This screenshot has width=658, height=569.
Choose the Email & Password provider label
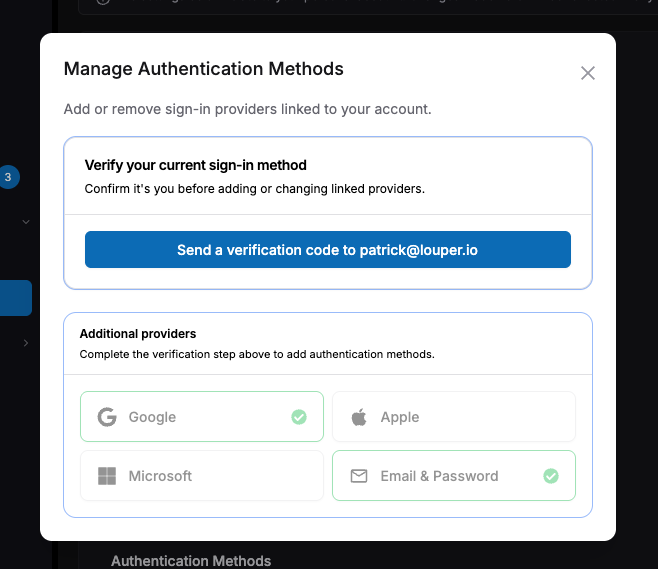439,476
